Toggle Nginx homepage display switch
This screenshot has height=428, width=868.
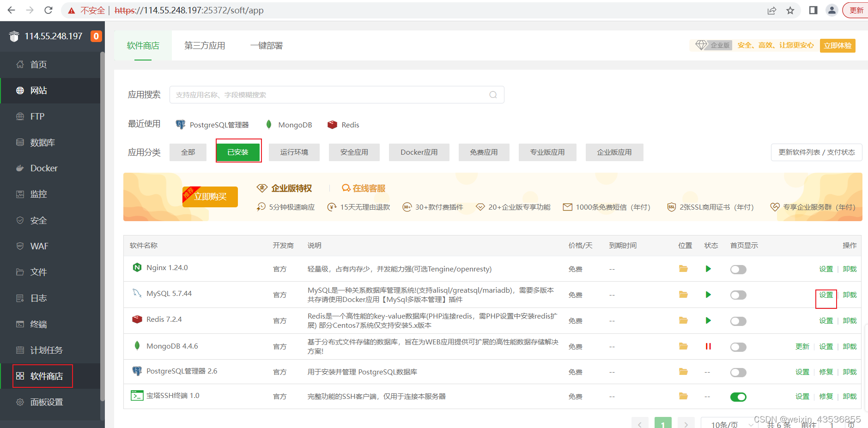pos(738,270)
